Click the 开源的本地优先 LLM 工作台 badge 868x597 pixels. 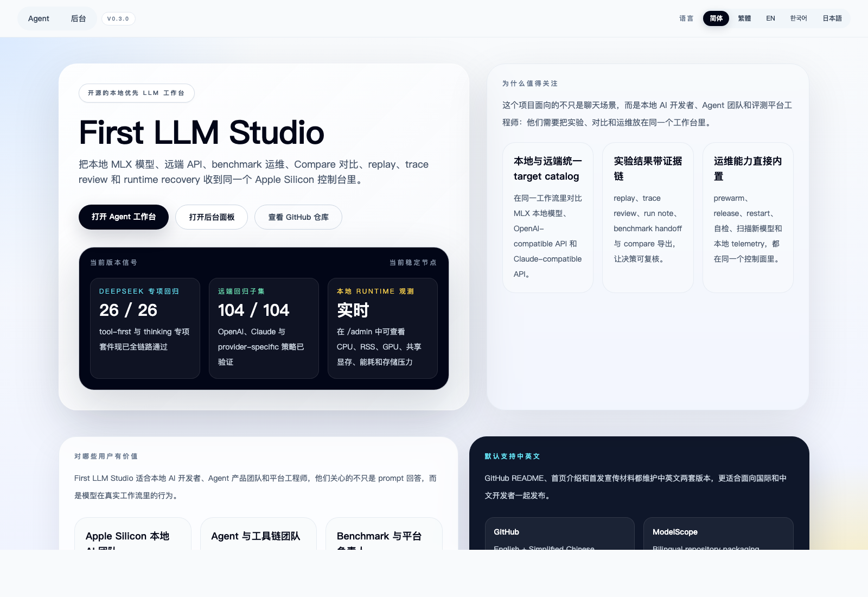click(137, 93)
